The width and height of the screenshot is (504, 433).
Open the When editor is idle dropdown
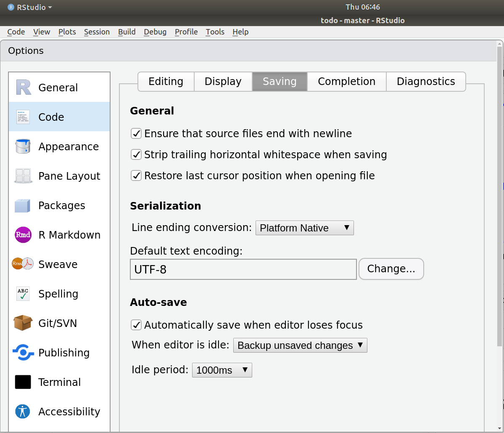coord(300,345)
